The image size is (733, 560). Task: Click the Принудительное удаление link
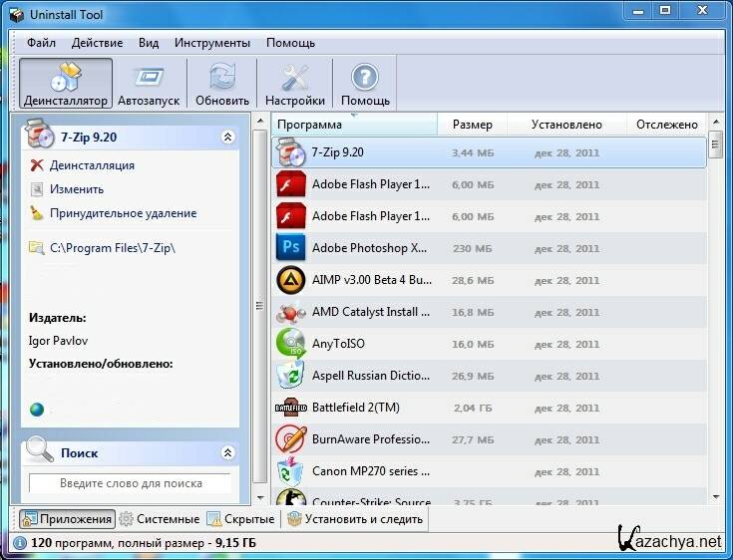click(x=123, y=213)
